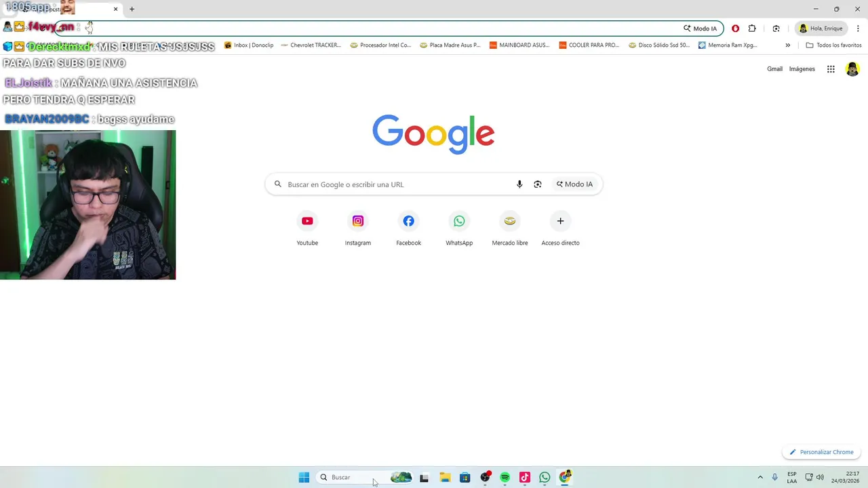Open the Disco Sólido Ssd 50... bookmark
Image resolution: width=868 pixels, height=488 pixels.
click(659, 45)
